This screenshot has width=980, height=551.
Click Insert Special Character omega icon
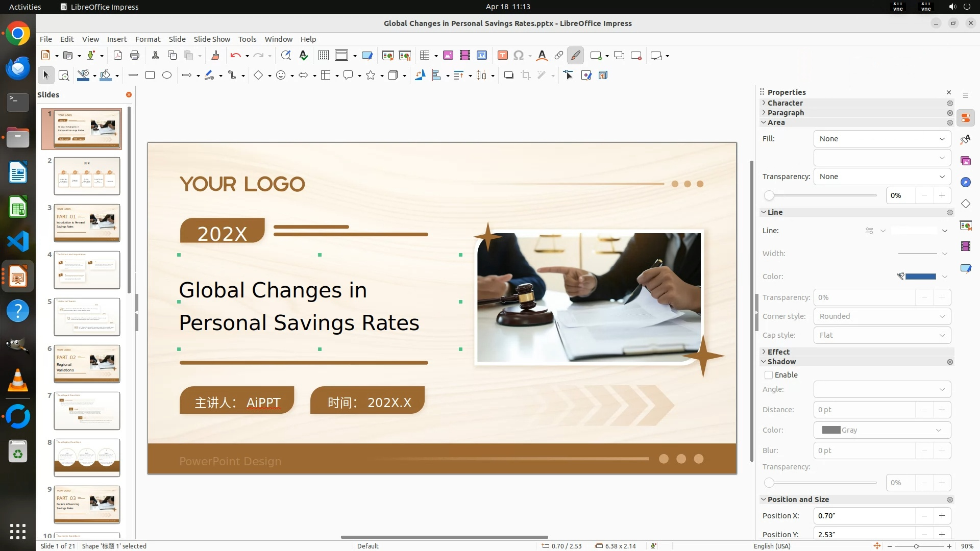pyautogui.click(x=519, y=56)
